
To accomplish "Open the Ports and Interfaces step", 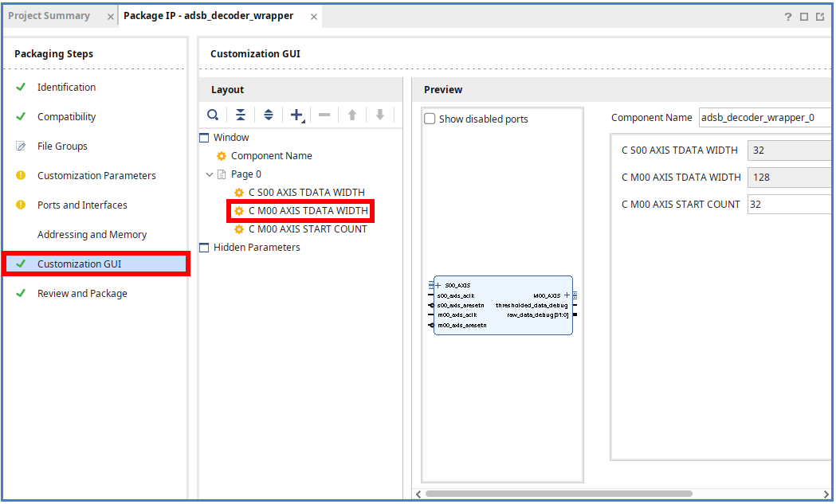I will tap(82, 205).
